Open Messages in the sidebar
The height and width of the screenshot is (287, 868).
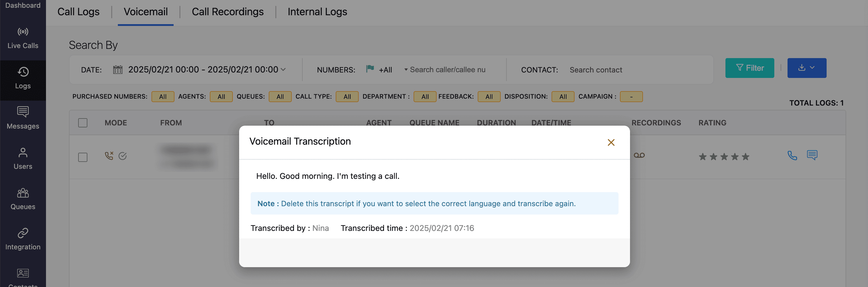[x=23, y=118]
